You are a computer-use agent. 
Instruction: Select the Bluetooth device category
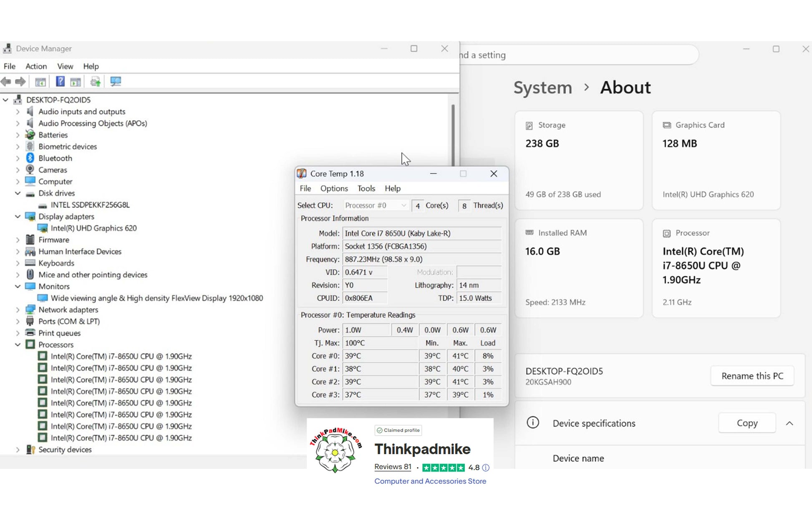(55, 158)
